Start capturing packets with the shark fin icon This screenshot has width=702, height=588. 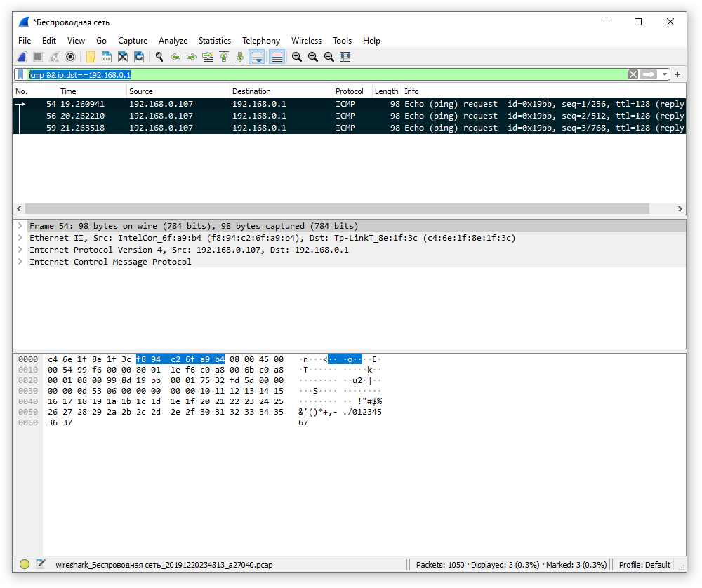coord(22,57)
